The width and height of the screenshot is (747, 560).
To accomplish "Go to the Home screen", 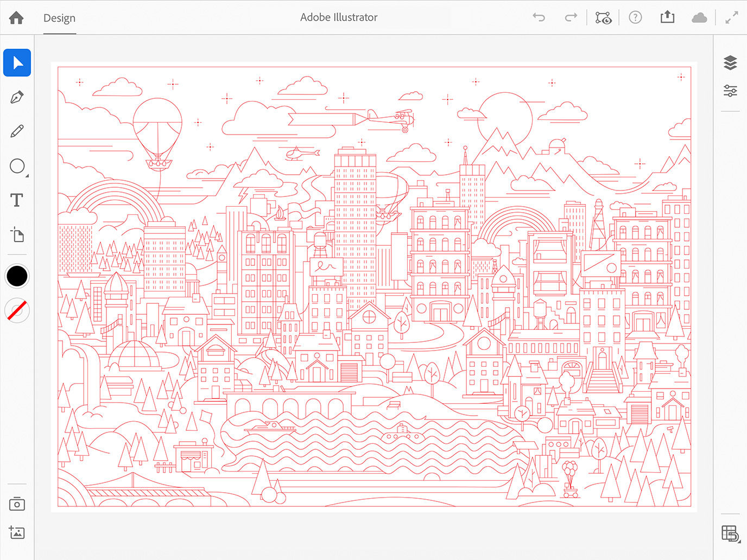I will (x=16, y=18).
